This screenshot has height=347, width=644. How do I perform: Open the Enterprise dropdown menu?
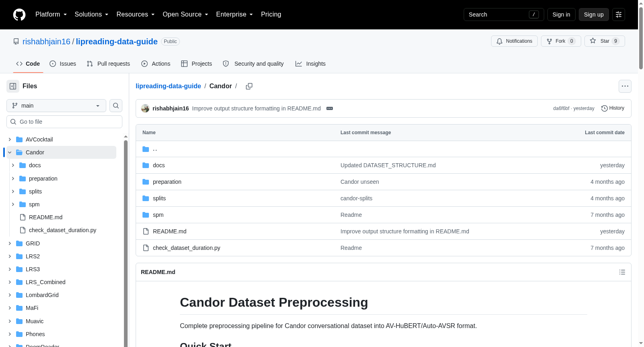[x=235, y=15]
